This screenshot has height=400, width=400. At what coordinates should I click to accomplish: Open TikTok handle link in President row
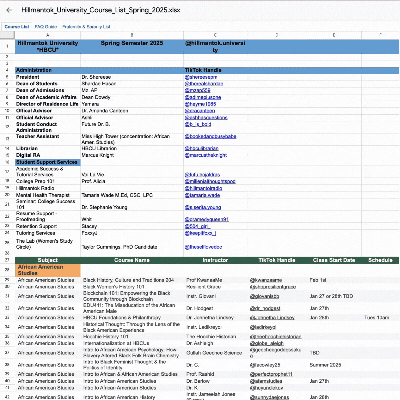pyautogui.click(x=201, y=77)
